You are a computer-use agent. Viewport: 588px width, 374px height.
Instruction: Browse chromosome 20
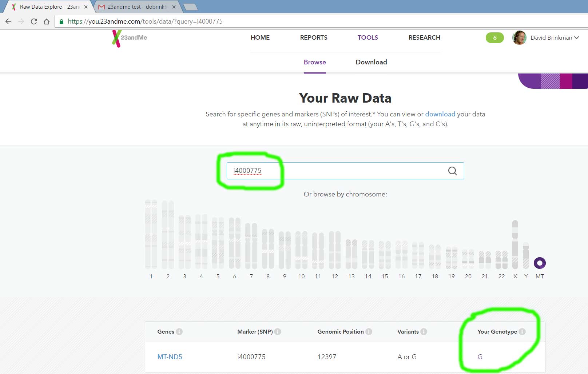coord(468,259)
